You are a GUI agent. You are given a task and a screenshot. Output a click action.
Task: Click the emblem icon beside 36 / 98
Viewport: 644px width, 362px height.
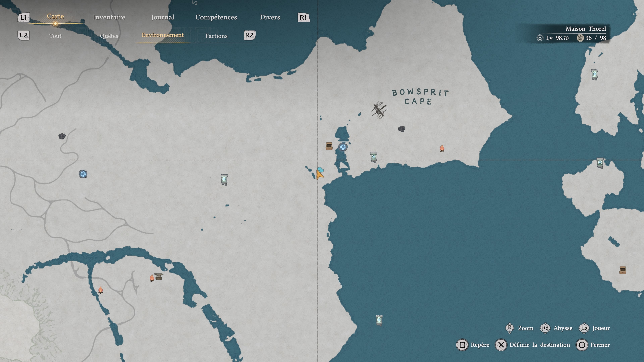580,38
